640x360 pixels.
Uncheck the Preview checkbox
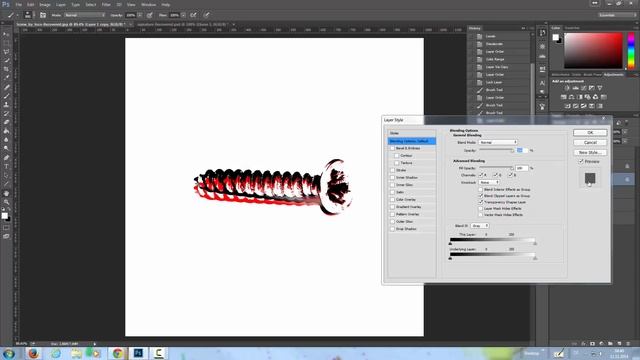[581, 162]
